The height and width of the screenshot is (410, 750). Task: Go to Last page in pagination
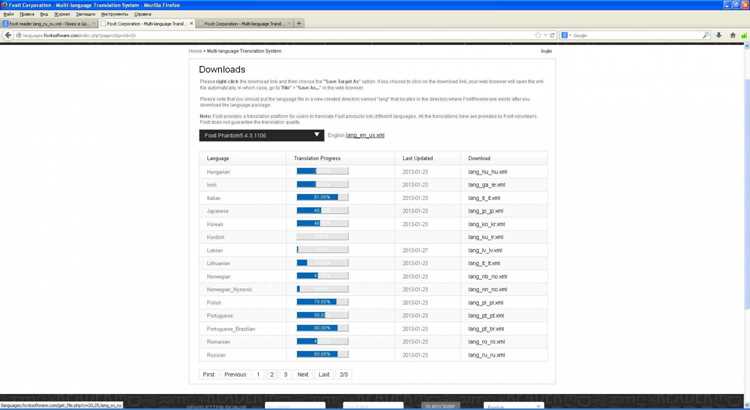(324, 375)
